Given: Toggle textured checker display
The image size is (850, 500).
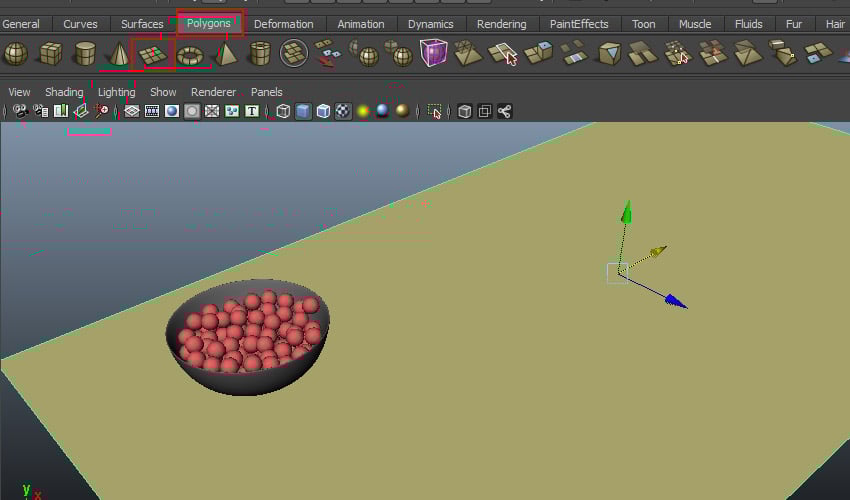Looking at the screenshot, I should point(343,111).
